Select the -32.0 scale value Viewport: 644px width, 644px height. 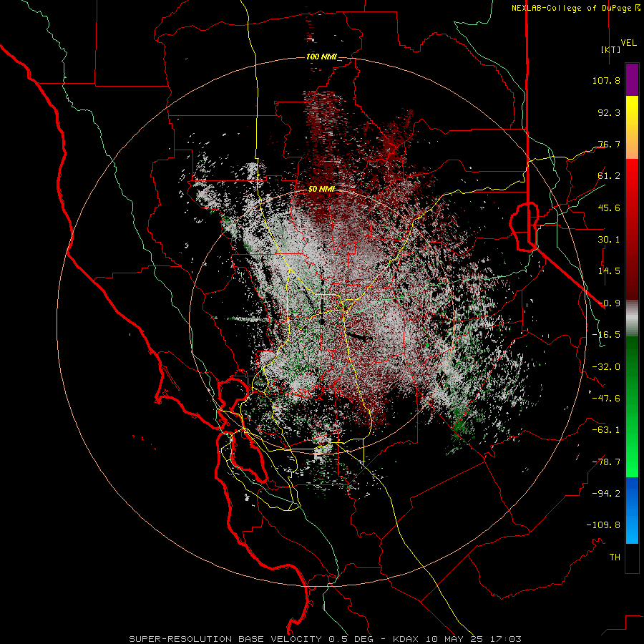point(606,367)
